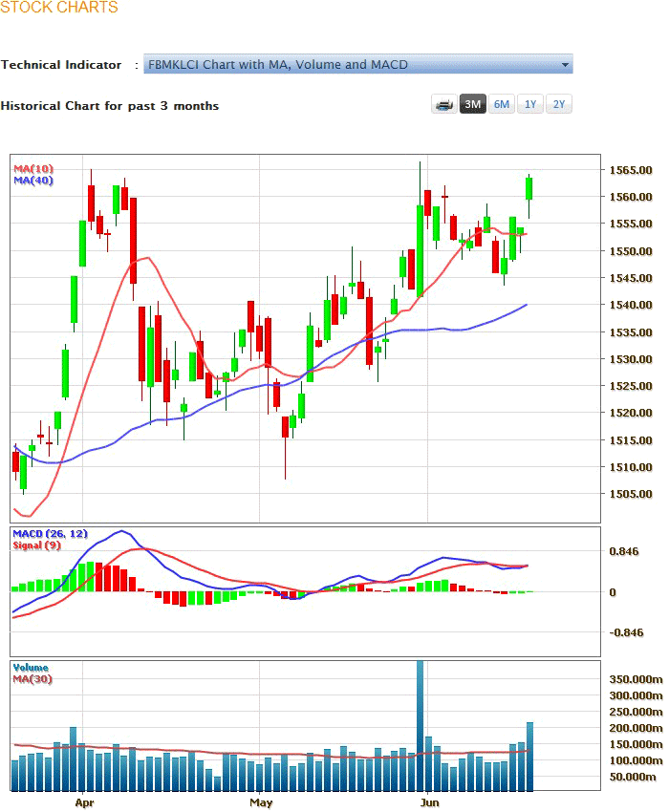This screenshot has width=669, height=812.
Task: Click the STOCK CHARTS heading
Action: [x=59, y=9]
